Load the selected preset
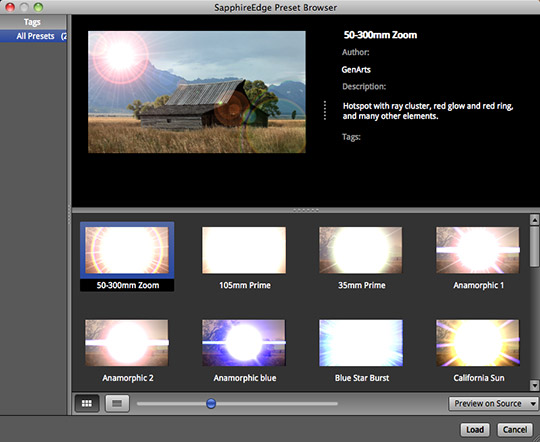This screenshot has height=442, width=540. tap(475, 430)
